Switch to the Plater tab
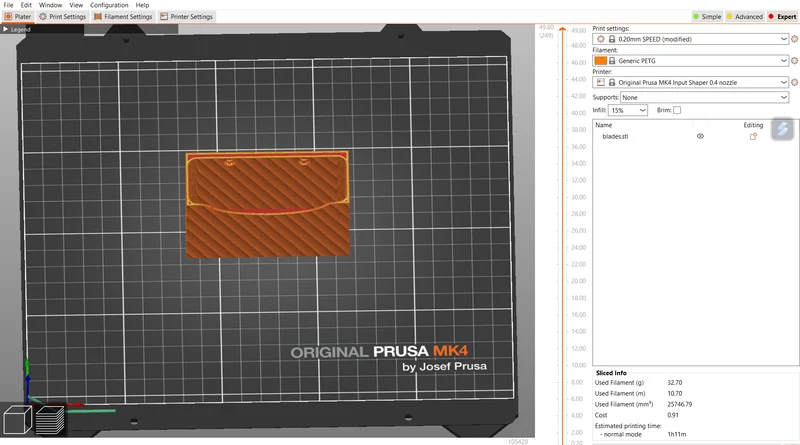The height and width of the screenshot is (445, 800). [x=18, y=16]
